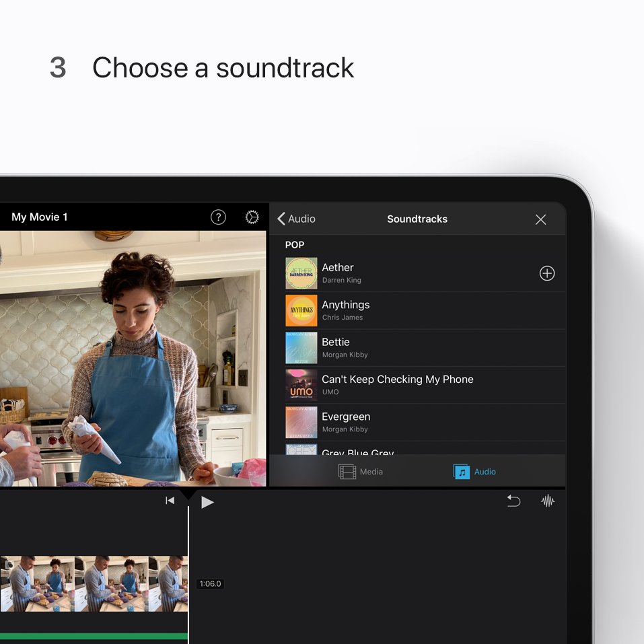Click the rewind to beginning icon
Screen dimensions: 644x644
point(170,501)
